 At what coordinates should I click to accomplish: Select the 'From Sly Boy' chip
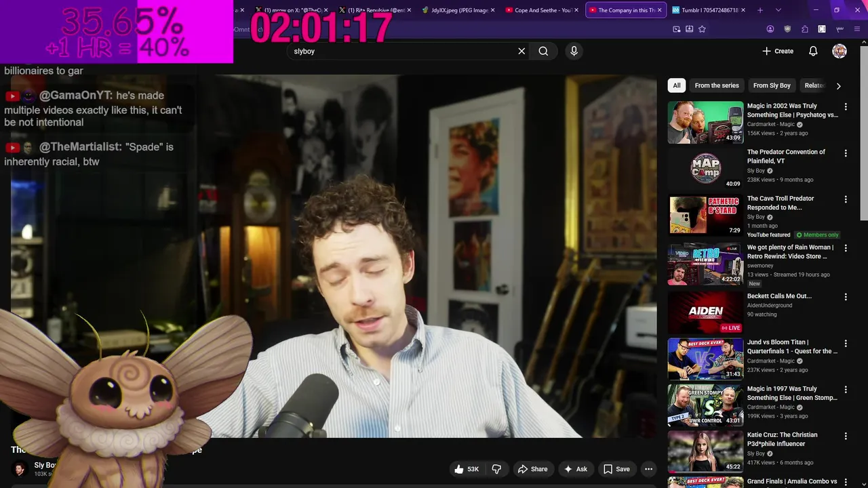coord(772,85)
